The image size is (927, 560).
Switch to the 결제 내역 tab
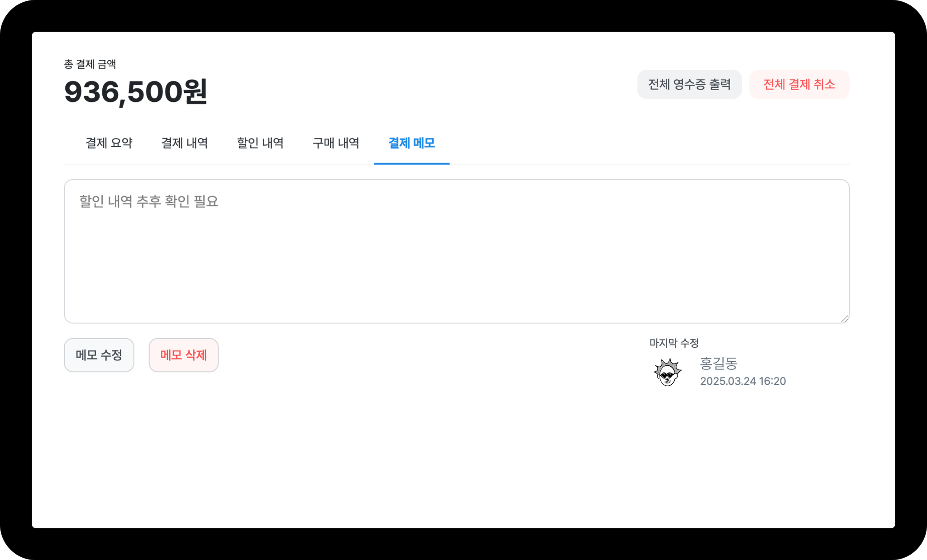point(185,143)
